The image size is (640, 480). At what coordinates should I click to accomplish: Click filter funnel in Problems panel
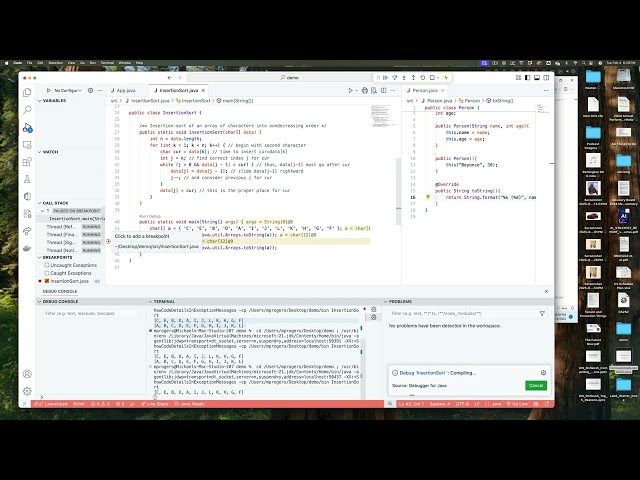click(542, 313)
